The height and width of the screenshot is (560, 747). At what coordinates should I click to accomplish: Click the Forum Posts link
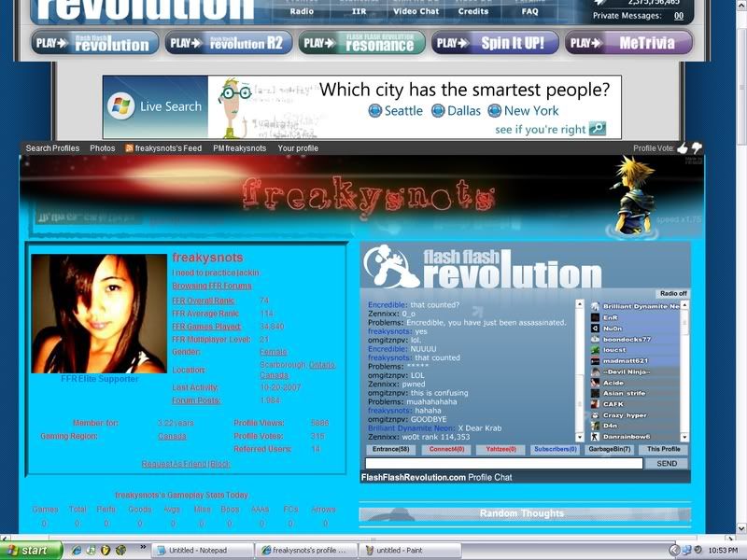(196, 400)
